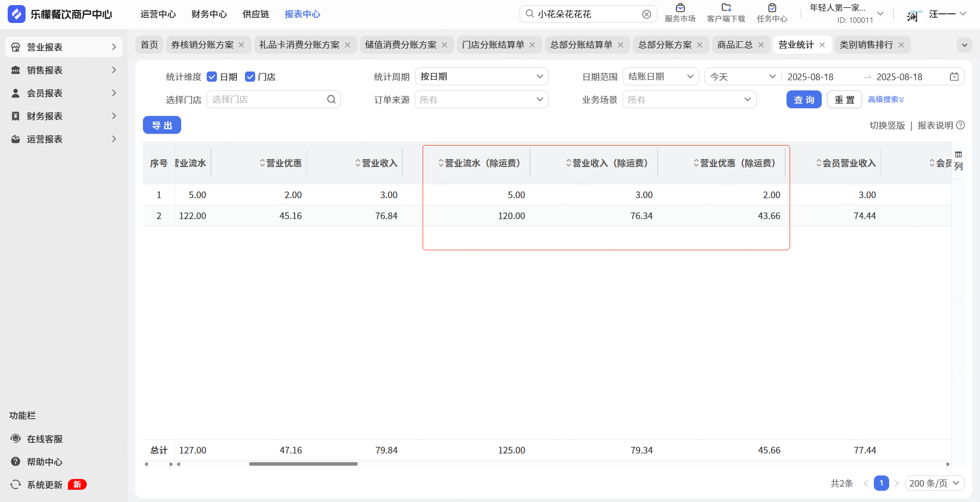Open the 订单来源 dropdown

tap(481, 100)
